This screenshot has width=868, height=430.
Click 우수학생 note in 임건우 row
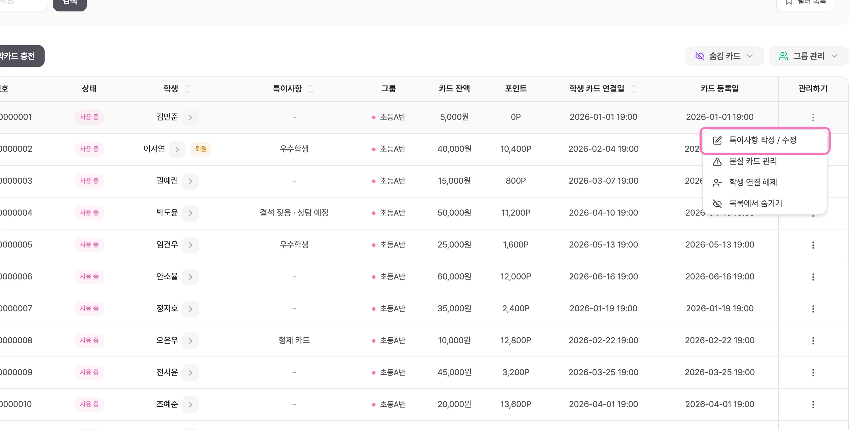click(x=294, y=245)
